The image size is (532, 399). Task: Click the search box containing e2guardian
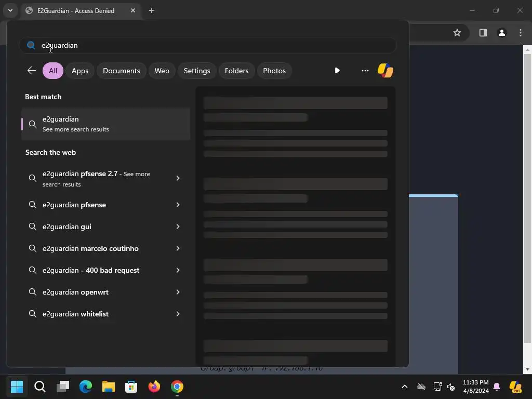click(x=208, y=45)
